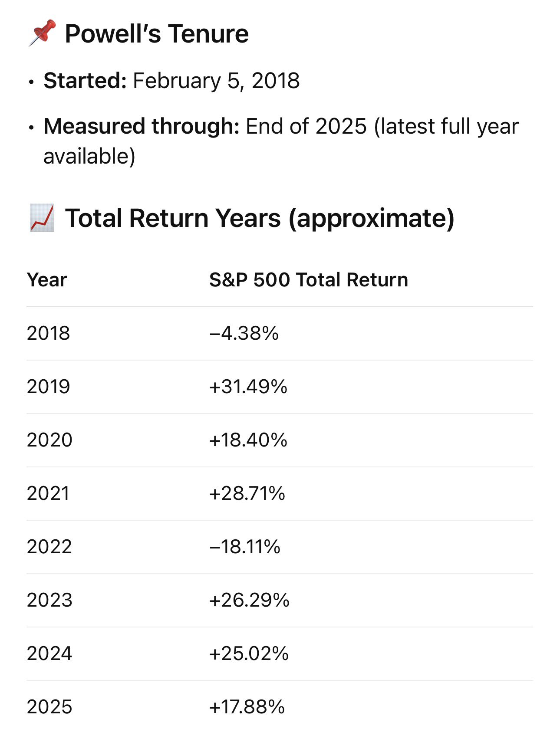Click the +31.49% return for 2019
Screen dimensions: 560x742
pos(248,387)
